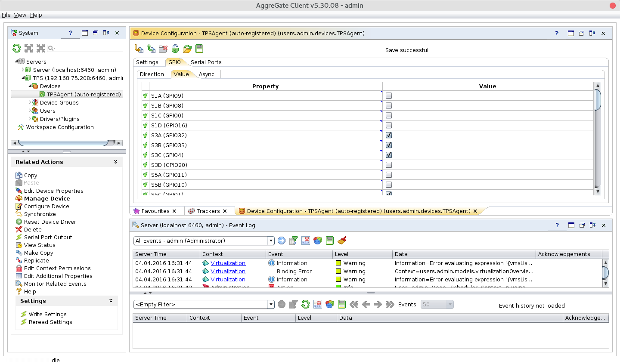Open help for the Event Log panel
Screen dimensions: 620x364
click(557, 225)
